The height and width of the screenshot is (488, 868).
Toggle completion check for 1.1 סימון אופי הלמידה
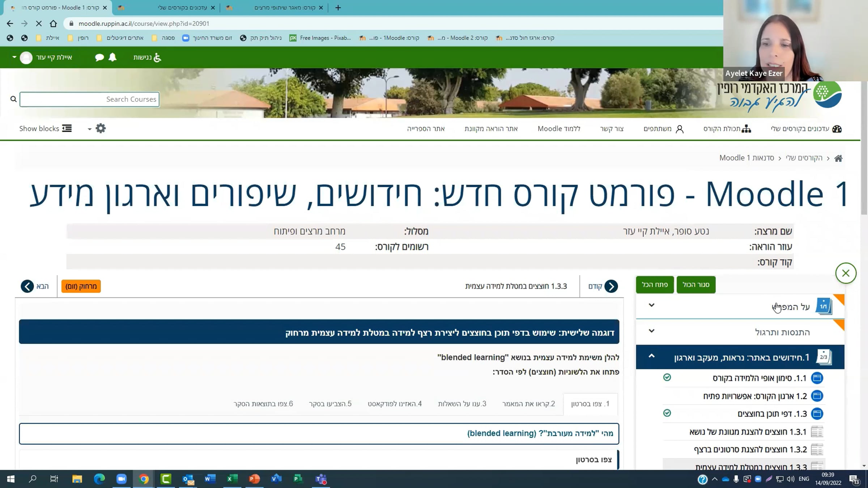point(667,377)
